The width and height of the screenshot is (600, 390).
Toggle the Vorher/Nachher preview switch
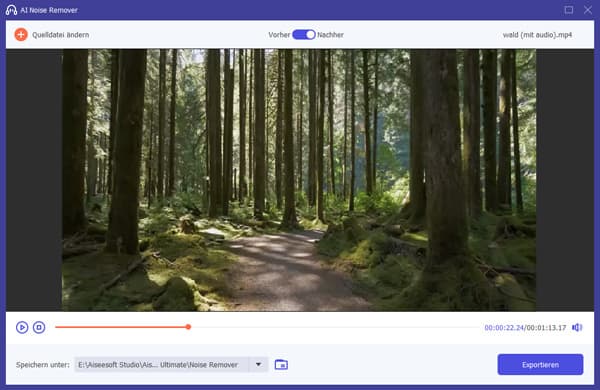point(304,35)
